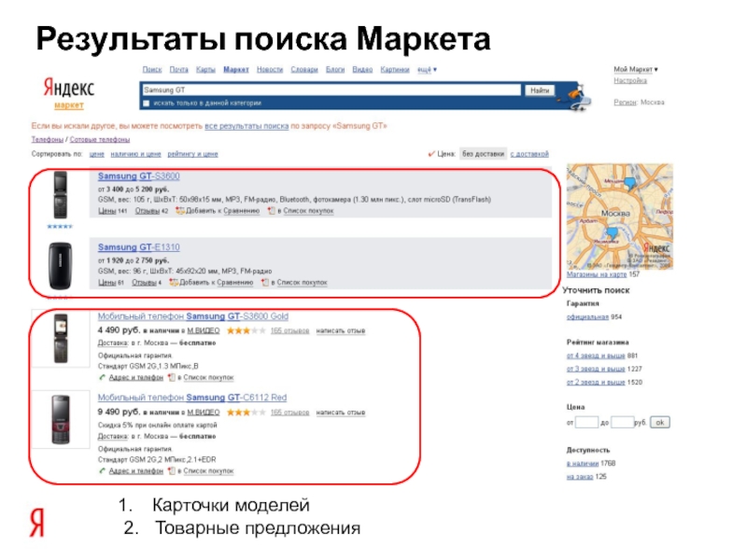
Task: Open Samsung GT-E1310 model card
Action: tap(138, 247)
